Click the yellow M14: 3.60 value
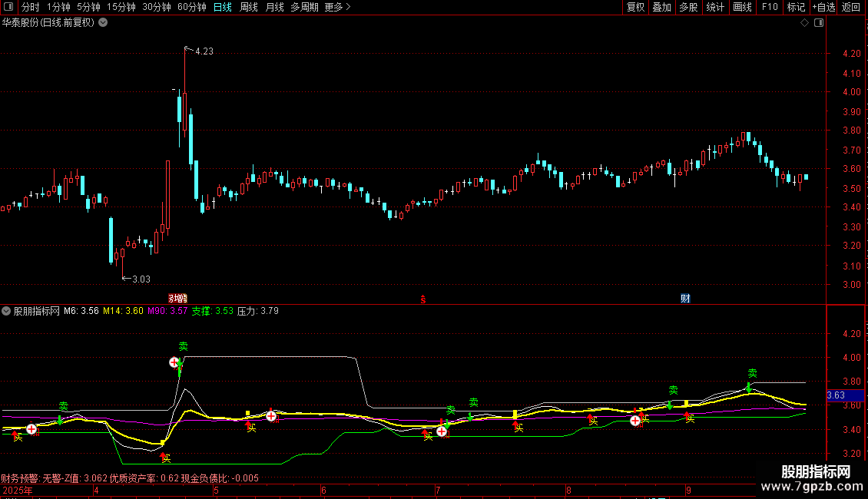 (x=123, y=312)
